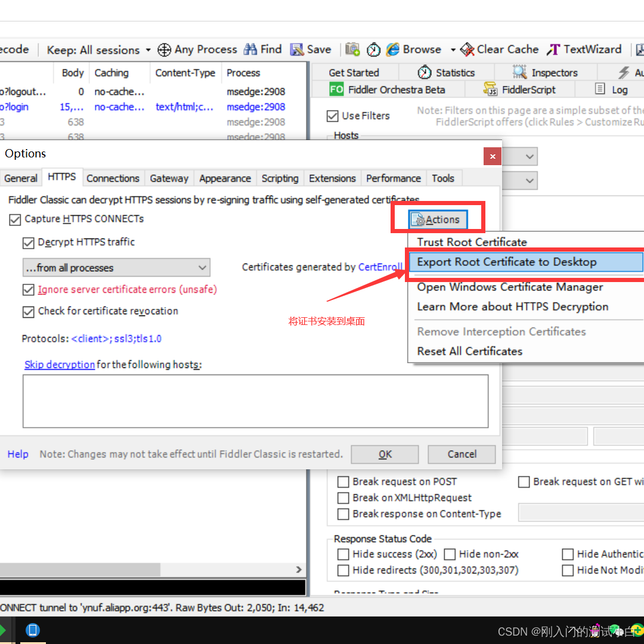Toggle Ignore server certificate errors checkbox
The height and width of the screenshot is (644, 644).
point(29,290)
